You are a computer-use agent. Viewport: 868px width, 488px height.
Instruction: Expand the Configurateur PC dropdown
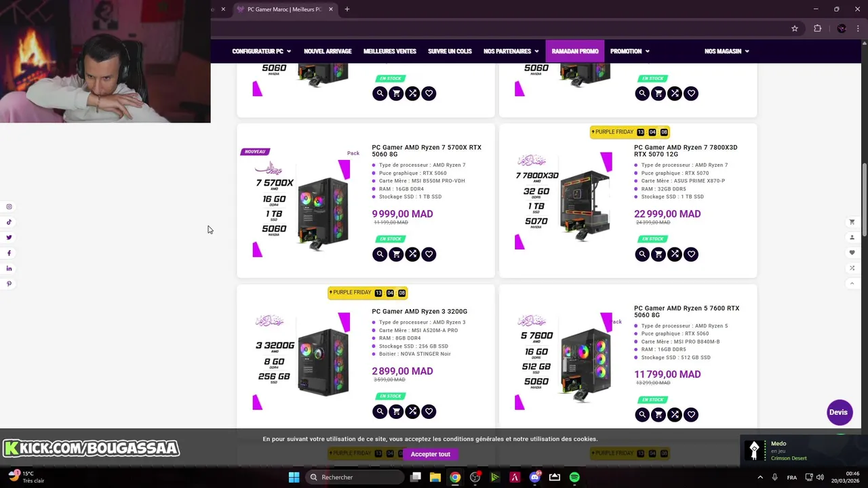[261, 52]
